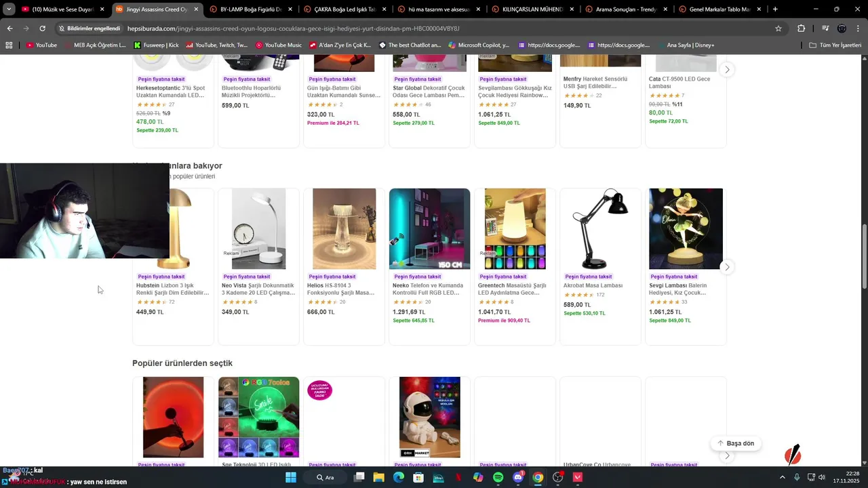Open Microsoft Edge from taskbar

coord(399,477)
